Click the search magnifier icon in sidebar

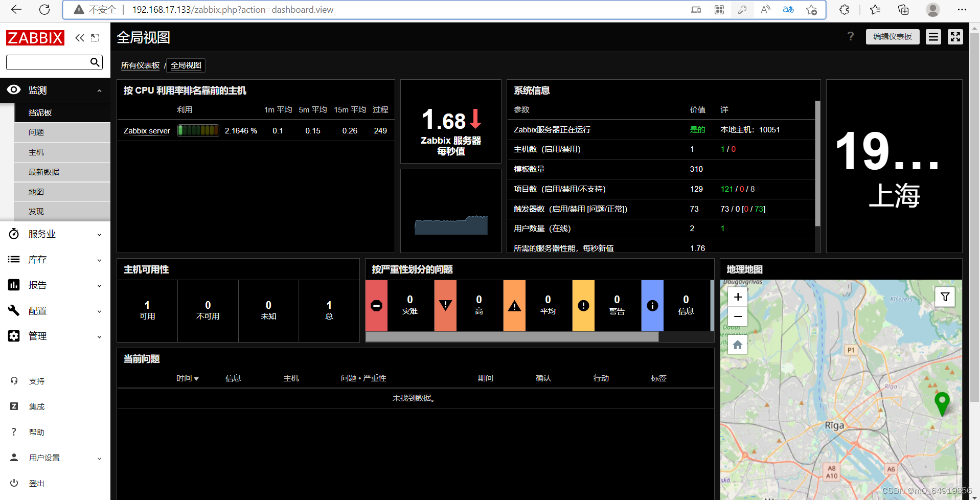pyautogui.click(x=95, y=62)
